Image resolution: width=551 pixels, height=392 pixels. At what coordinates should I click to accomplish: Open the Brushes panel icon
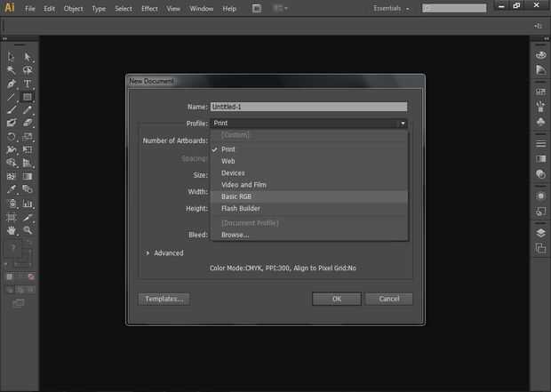[541, 106]
